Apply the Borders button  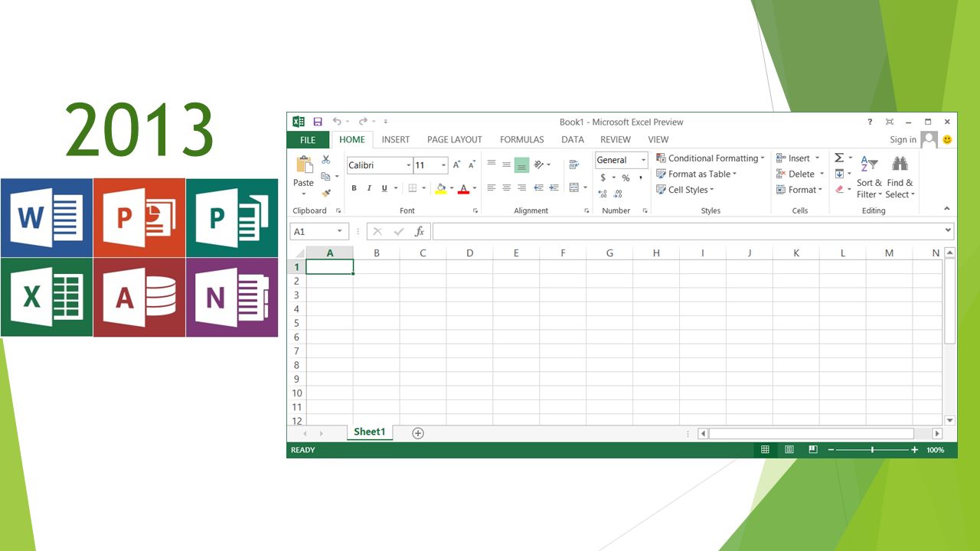coord(413,188)
